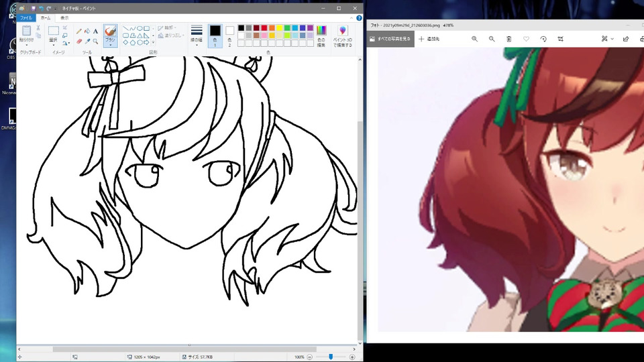The height and width of the screenshot is (362, 644).
Task: Click the Brush tool icon
Action: (x=111, y=31)
